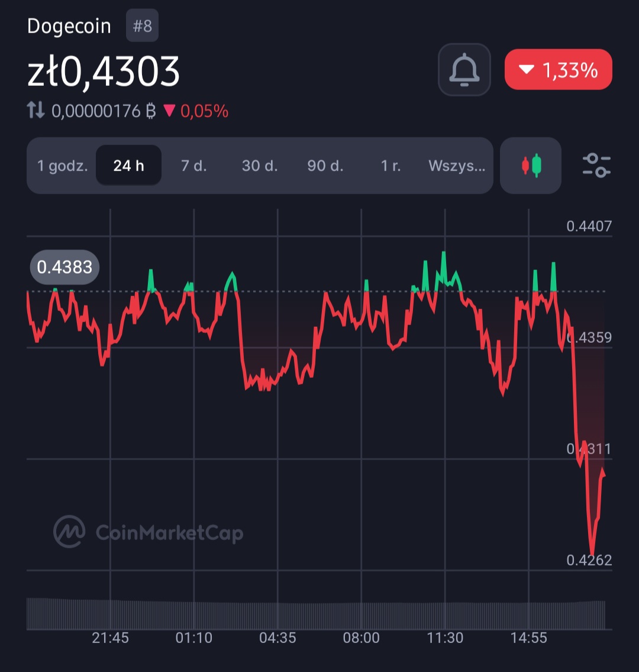Tap the 11:30 time axis label
This screenshot has height=672, width=639.
445,638
